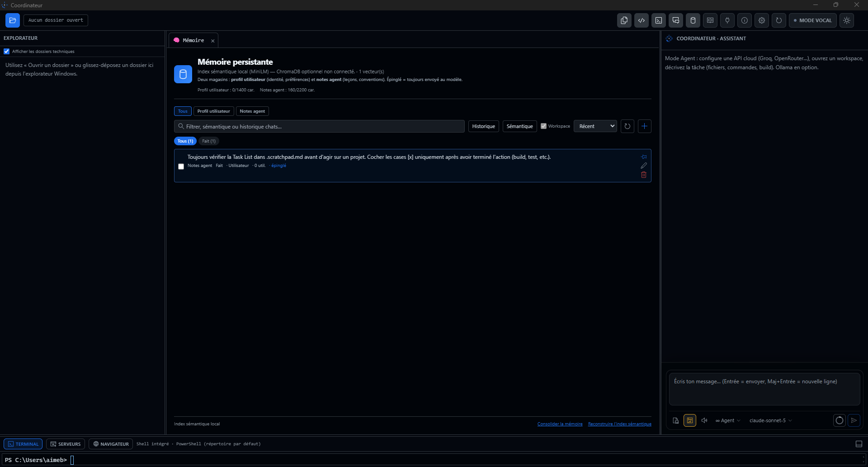Click the large blue database memory icon
The height and width of the screenshot is (467, 868).
pyautogui.click(x=183, y=74)
